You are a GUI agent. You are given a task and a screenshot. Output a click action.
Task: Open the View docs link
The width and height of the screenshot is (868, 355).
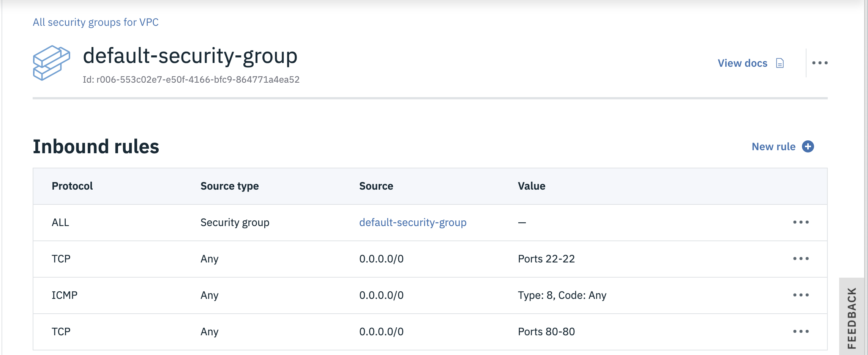point(742,63)
